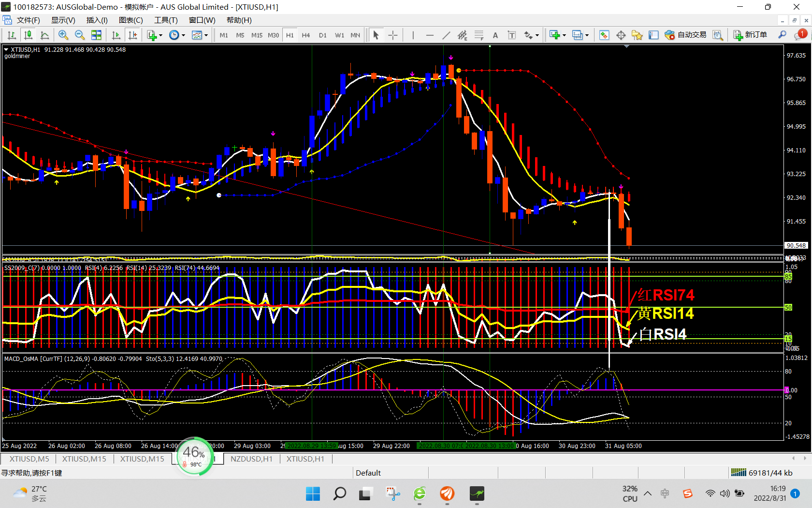Select the H1 timeframe
812x508 pixels.
pyautogui.click(x=290, y=35)
